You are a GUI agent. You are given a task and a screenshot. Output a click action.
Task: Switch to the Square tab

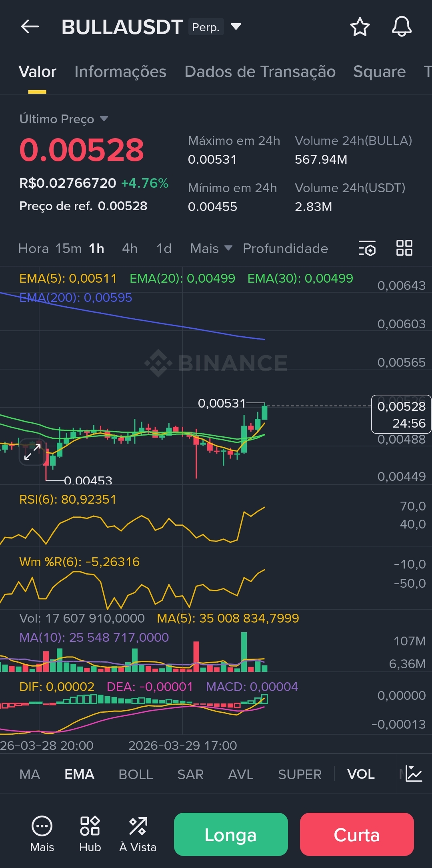click(x=380, y=72)
